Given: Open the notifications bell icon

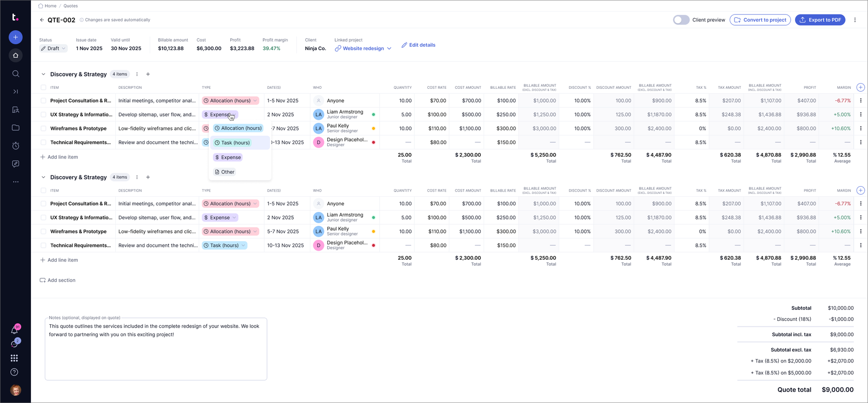Looking at the screenshot, I should pos(14,330).
